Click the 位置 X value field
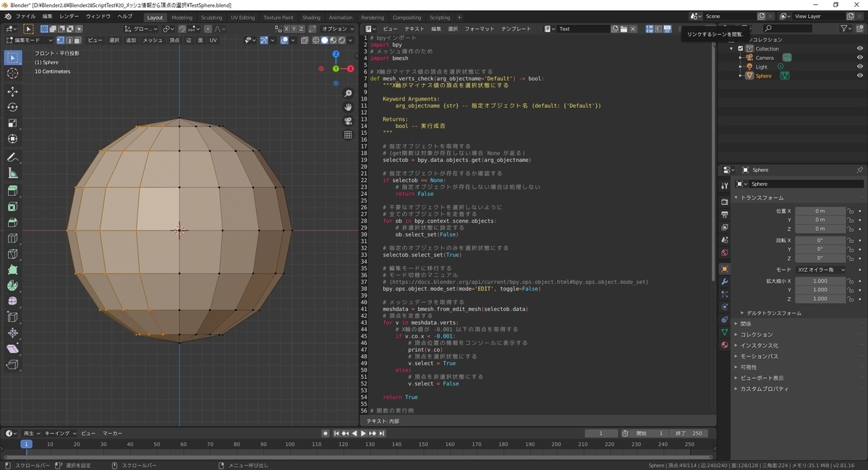 point(820,211)
